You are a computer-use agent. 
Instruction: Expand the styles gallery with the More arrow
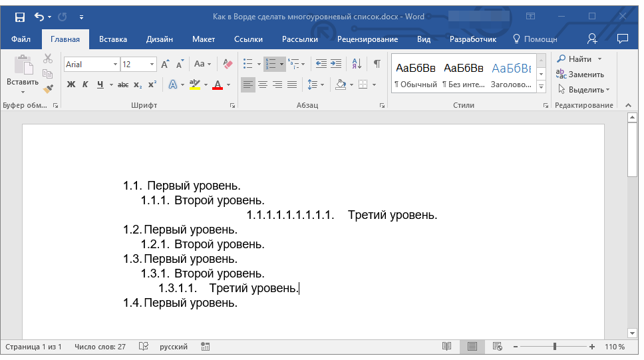pyautogui.click(x=541, y=87)
